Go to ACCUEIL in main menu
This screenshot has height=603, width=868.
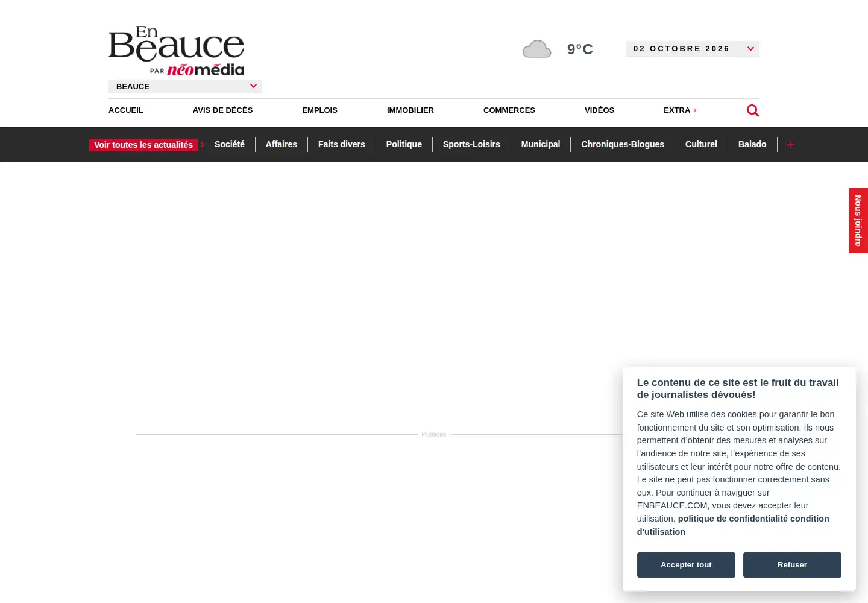(x=126, y=110)
